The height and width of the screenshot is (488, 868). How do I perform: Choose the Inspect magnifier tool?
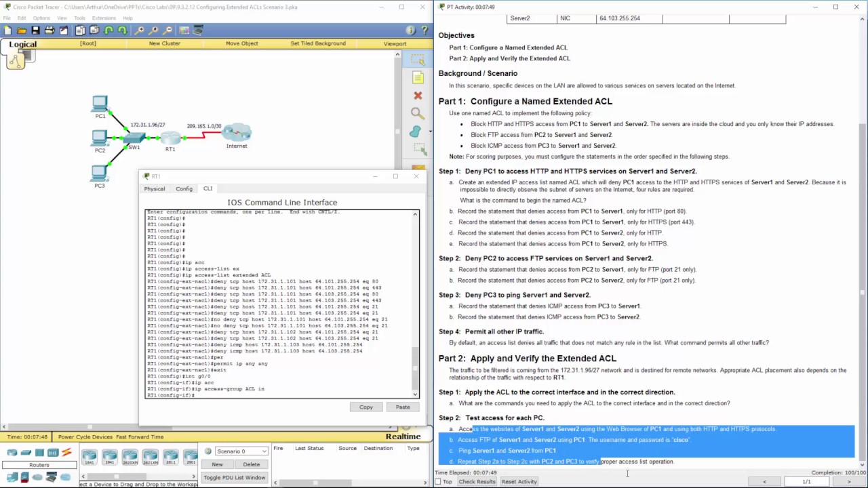(418, 113)
